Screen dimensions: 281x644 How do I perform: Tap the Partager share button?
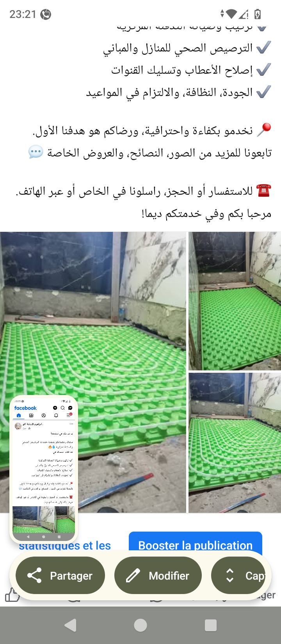click(x=60, y=575)
